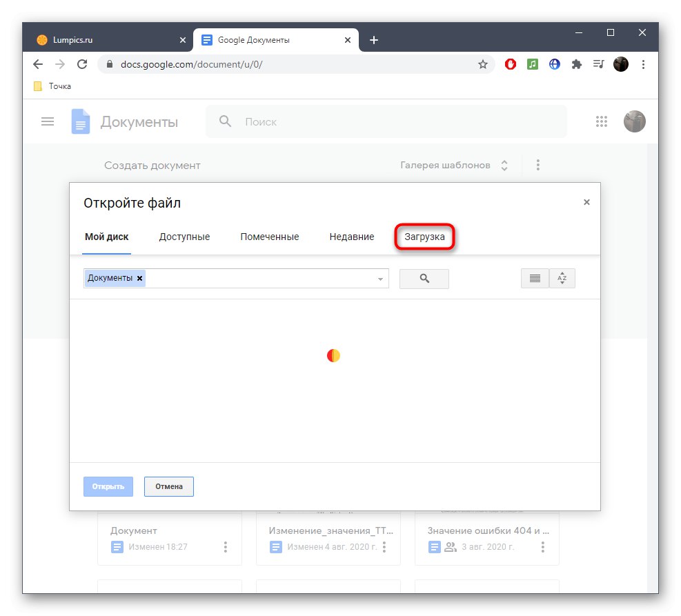Click the browser address bar

276,63
